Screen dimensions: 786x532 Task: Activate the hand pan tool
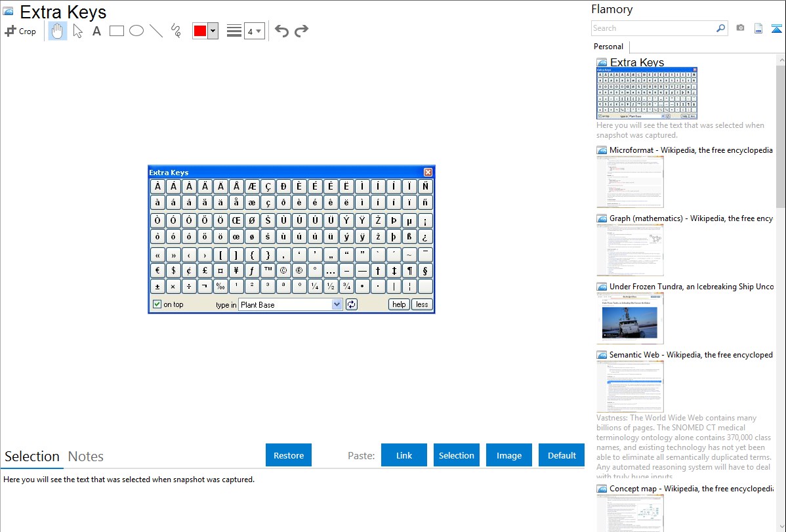(57, 31)
